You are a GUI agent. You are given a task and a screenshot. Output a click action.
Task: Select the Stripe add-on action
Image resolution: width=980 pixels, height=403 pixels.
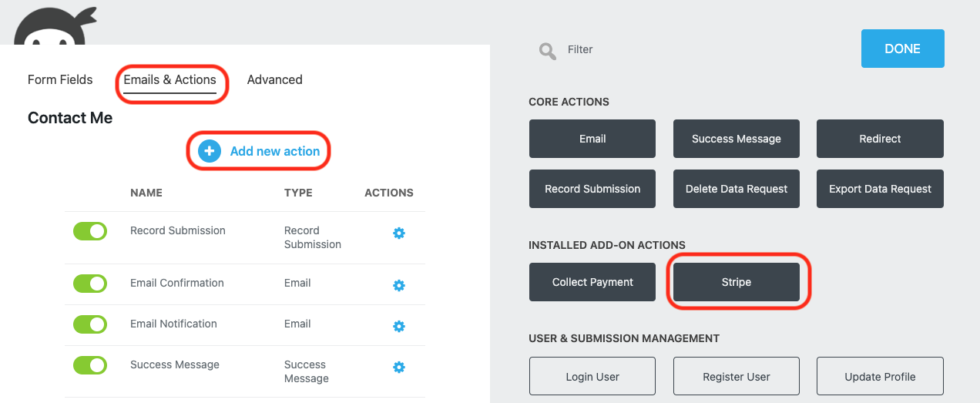click(x=737, y=282)
